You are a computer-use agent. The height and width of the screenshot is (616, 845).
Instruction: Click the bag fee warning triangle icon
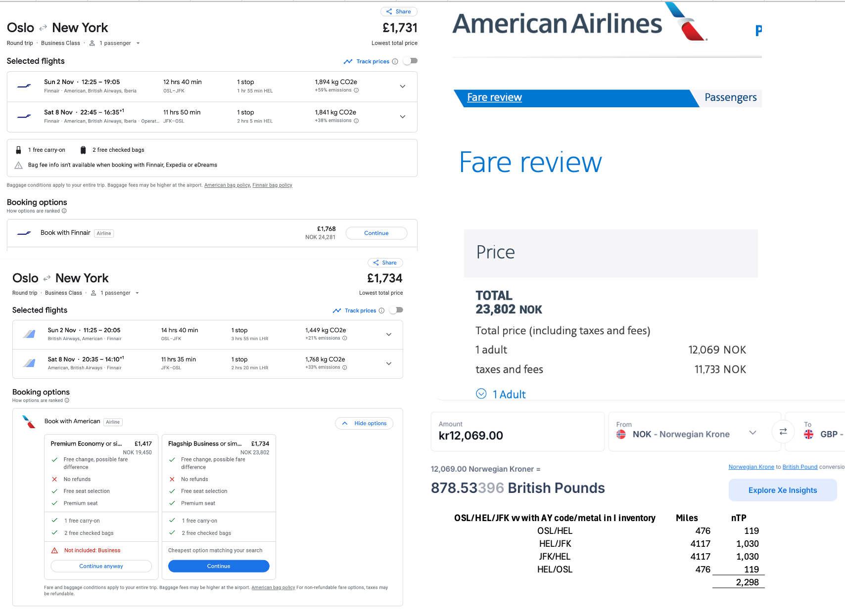18,165
